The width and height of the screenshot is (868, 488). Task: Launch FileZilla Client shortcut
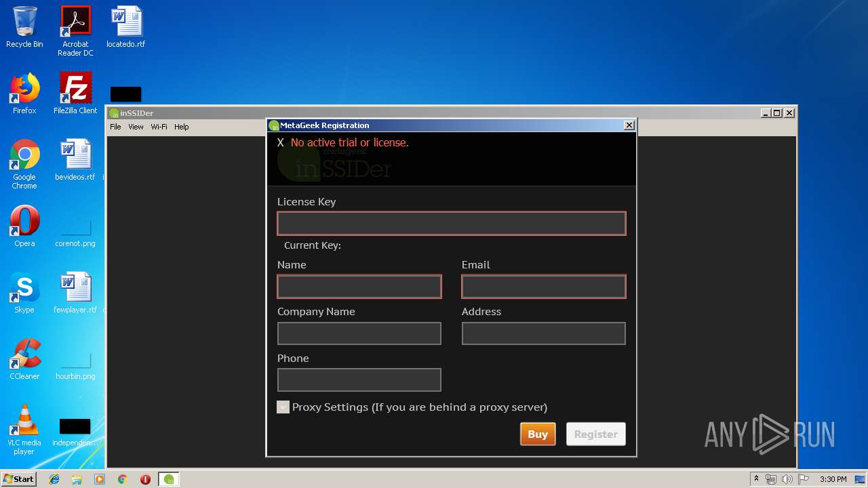click(x=75, y=94)
